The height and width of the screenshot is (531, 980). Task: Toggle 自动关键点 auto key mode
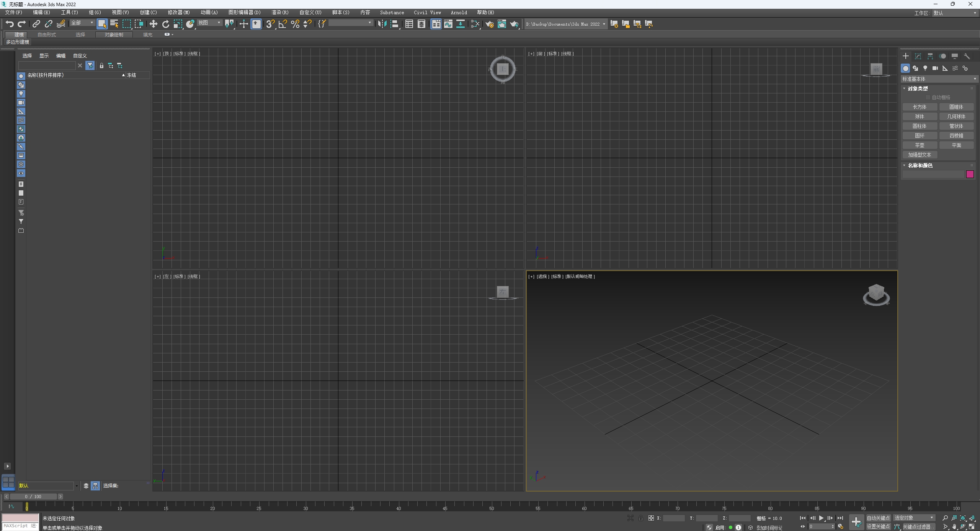(878, 518)
